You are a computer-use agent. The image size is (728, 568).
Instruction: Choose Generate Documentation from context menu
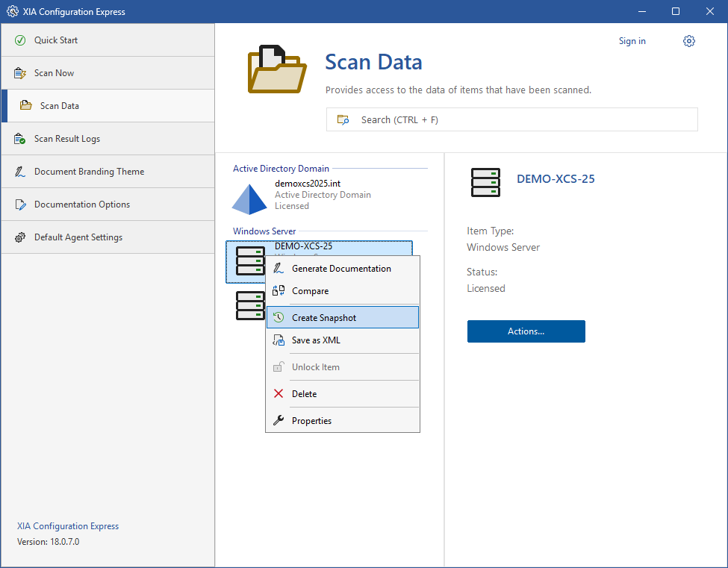341,269
